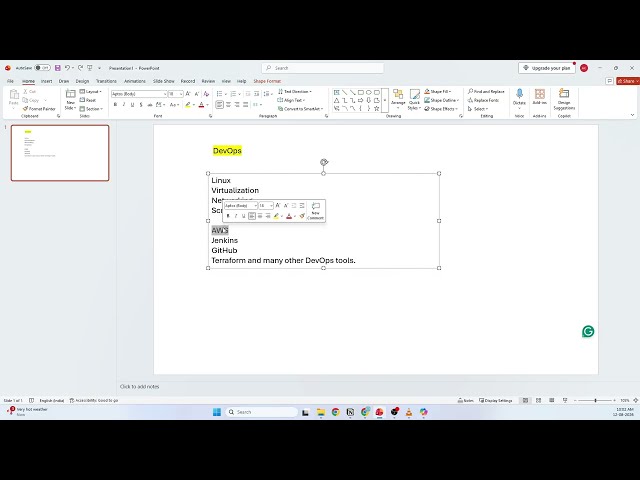This screenshot has width=640, height=480.
Task: Toggle Center alignment in ribbon
Action: pyautogui.click(x=228, y=105)
